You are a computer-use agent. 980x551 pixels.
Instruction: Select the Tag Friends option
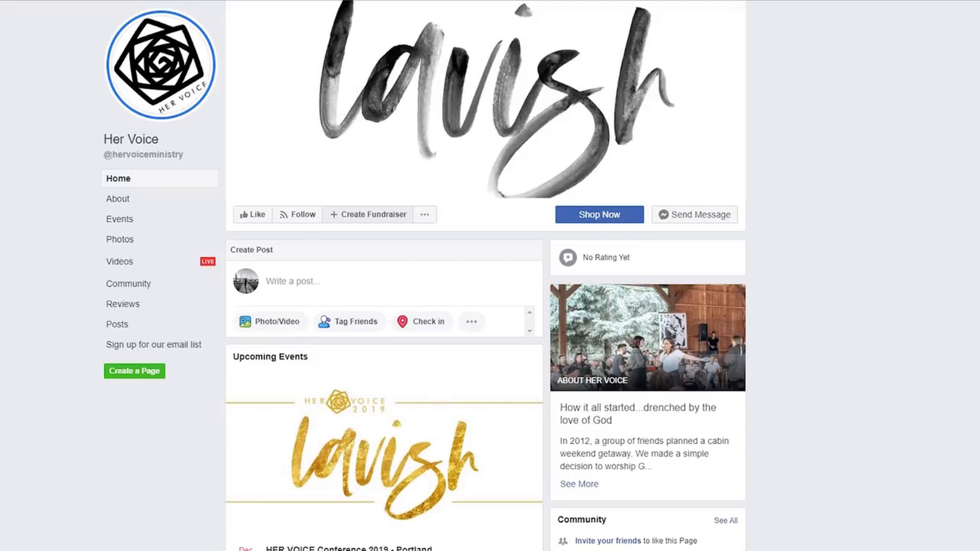349,321
